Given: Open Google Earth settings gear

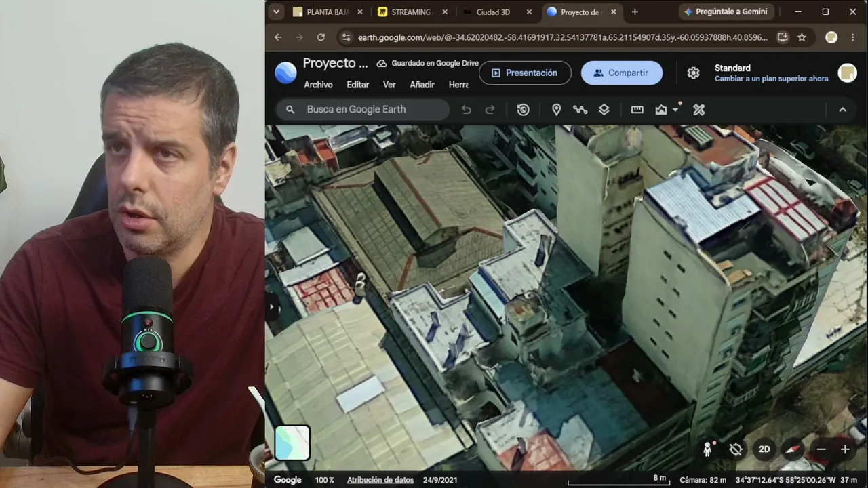Looking at the screenshot, I should coord(693,73).
